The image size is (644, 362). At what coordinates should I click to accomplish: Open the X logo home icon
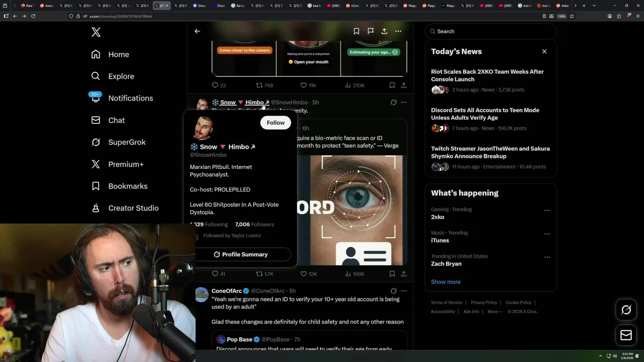pos(96,32)
